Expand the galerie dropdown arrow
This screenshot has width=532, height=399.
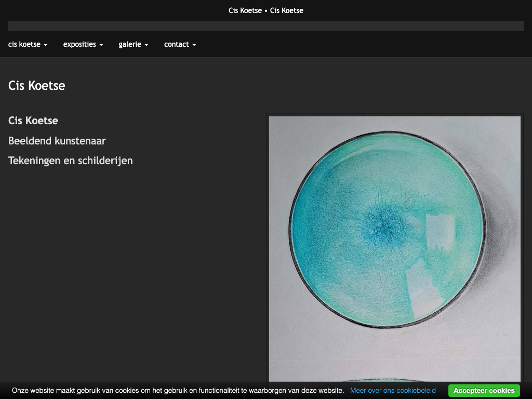click(147, 45)
